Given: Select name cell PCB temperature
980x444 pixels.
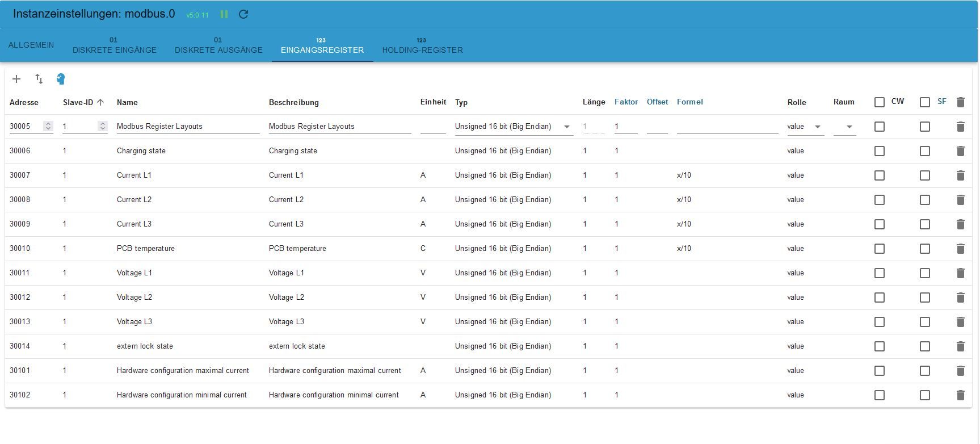Looking at the screenshot, I should 146,249.
